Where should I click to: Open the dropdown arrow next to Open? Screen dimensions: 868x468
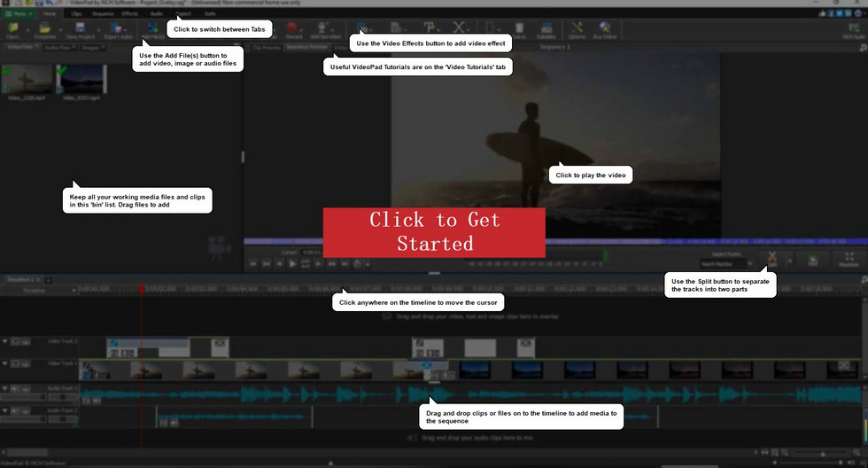[27, 30]
